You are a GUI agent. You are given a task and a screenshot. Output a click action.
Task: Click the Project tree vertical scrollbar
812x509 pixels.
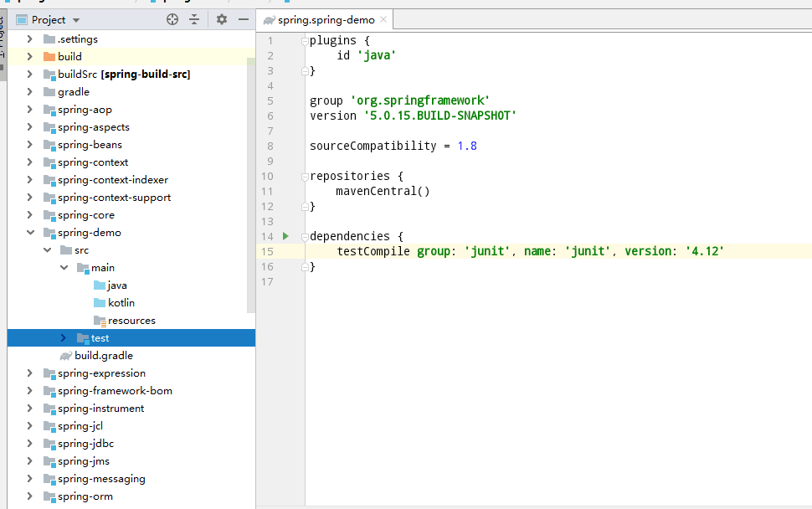[x=251, y=187]
